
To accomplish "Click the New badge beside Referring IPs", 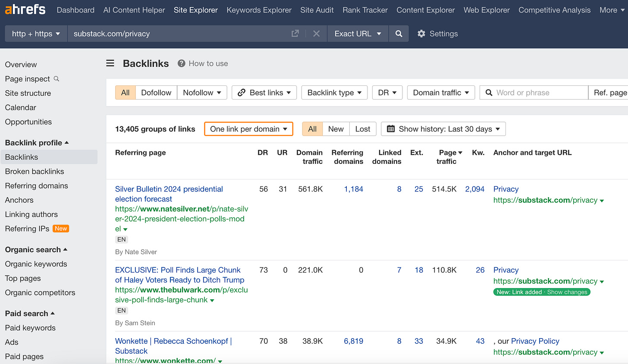I will click(61, 229).
